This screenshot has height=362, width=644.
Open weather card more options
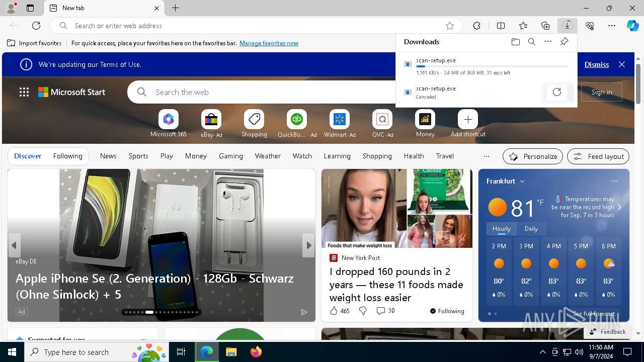(614, 182)
